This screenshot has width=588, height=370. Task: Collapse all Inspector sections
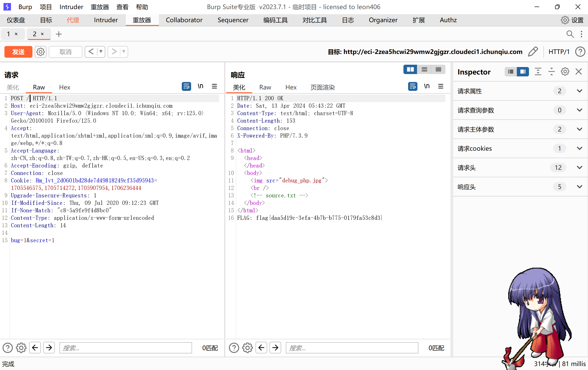coord(551,72)
